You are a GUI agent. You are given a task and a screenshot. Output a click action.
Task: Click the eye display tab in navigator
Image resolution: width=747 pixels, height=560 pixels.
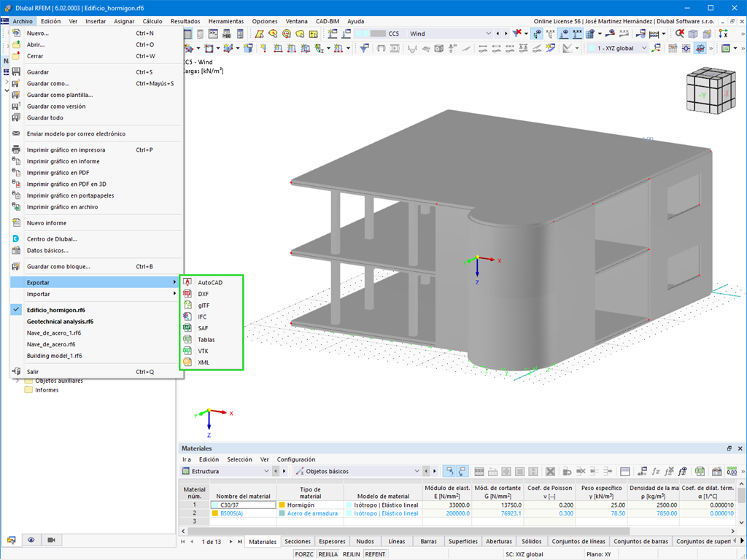click(x=31, y=540)
